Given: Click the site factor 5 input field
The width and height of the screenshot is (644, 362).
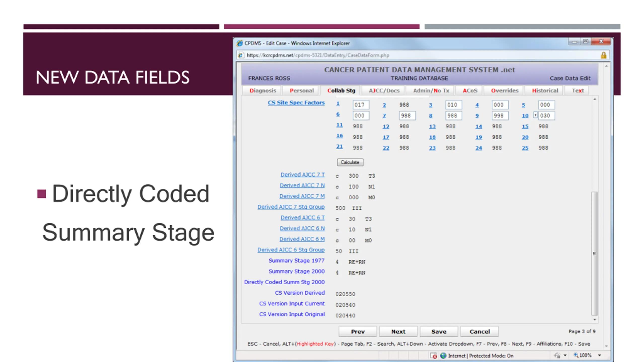Looking at the screenshot, I should coord(546,105).
